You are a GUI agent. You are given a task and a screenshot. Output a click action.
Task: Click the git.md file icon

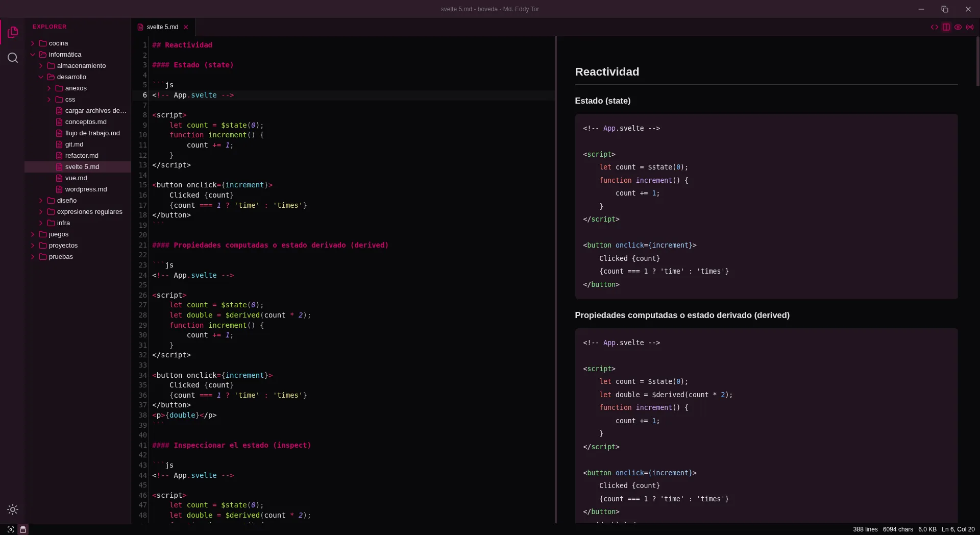point(59,144)
